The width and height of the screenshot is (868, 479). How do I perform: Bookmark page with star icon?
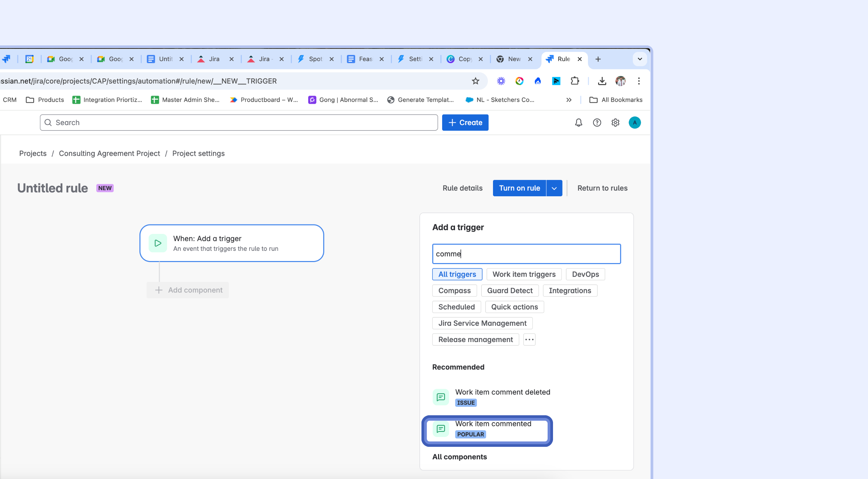click(x=475, y=81)
